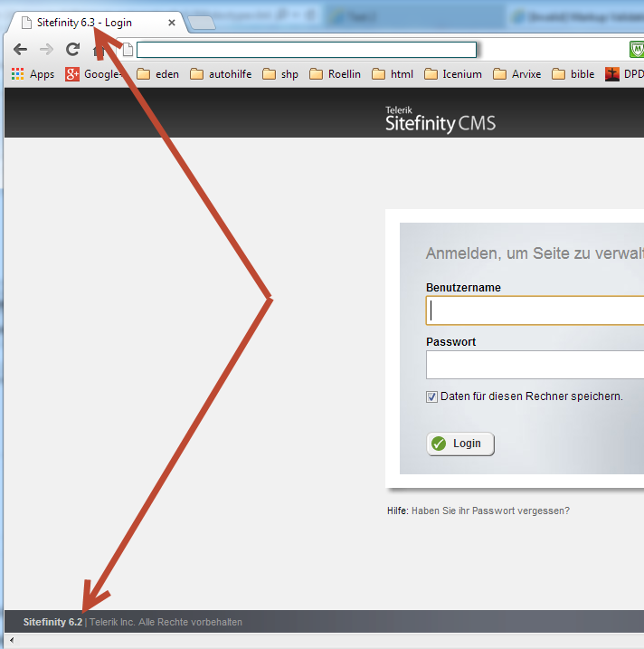This screenshot has width=644, height=649.
Task: Open the autohilfe bookmark folder
Action: tap(221, 74)
